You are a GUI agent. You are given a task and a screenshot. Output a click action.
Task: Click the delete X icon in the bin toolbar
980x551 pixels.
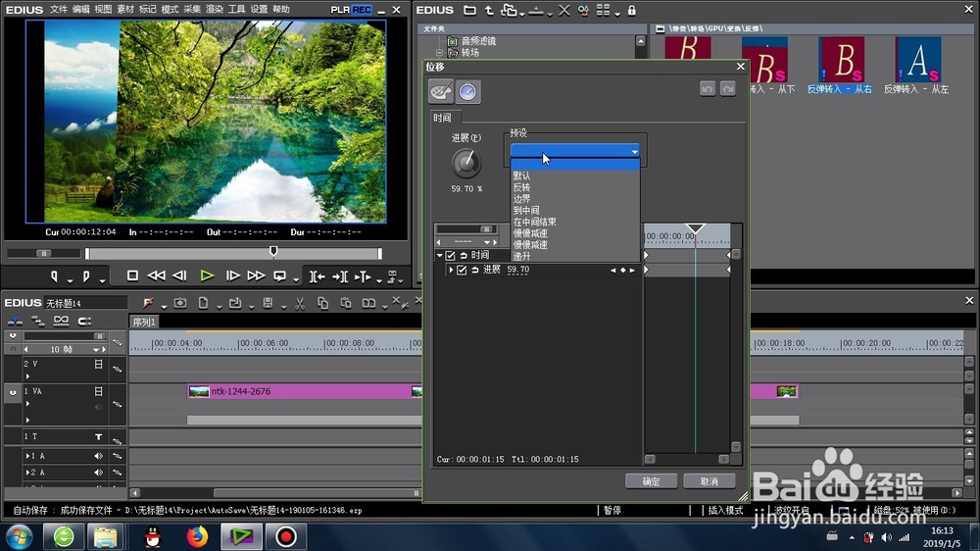[x=564, y=10]
